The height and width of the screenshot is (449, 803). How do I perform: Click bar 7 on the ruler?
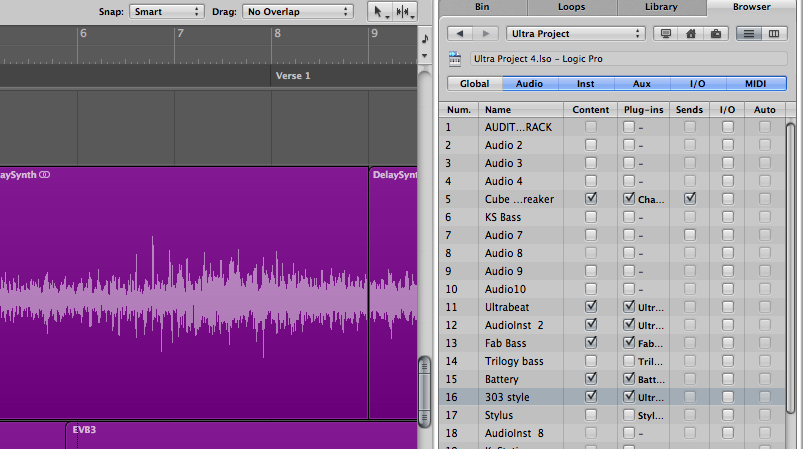point(180,33)
